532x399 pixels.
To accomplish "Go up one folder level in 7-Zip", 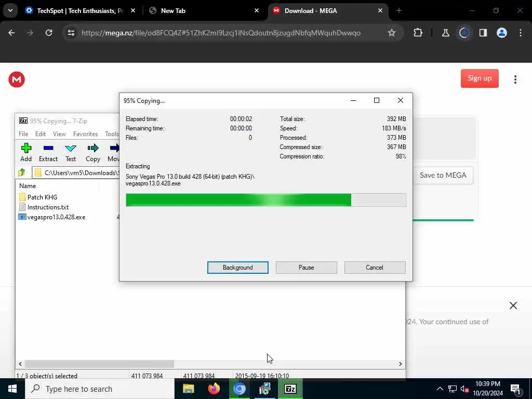I will tap(22, 172).
